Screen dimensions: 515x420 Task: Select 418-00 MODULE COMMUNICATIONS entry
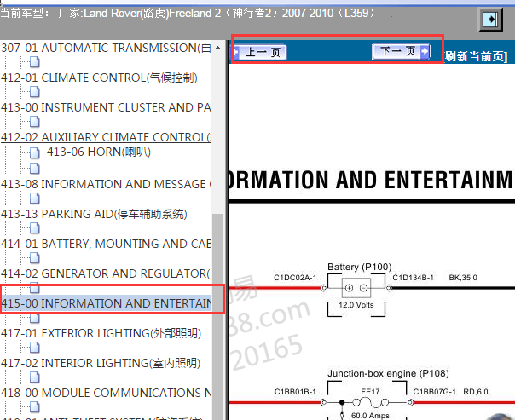[x=106, y=393]
